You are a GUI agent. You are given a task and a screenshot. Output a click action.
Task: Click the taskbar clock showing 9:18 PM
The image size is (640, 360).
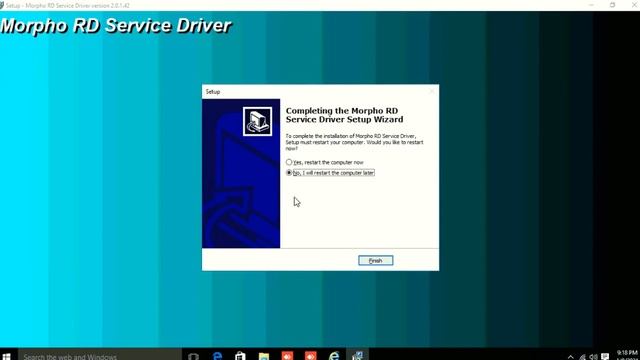point(627,355)
